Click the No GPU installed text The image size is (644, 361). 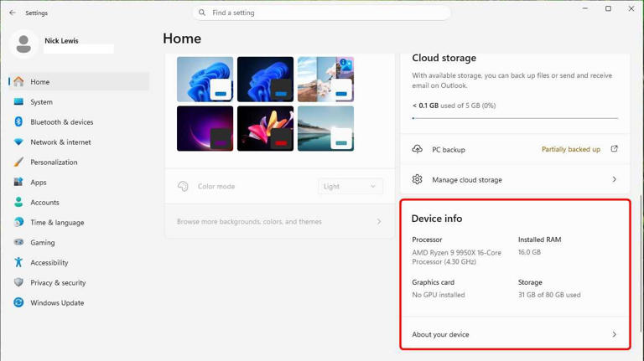pos(439,295)
